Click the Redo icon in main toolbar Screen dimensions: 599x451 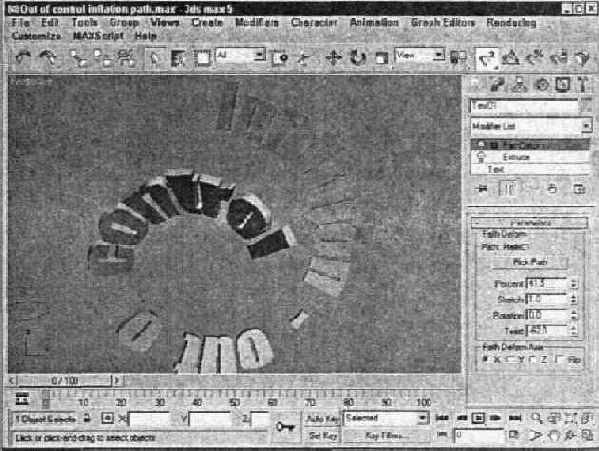(48, 58)
